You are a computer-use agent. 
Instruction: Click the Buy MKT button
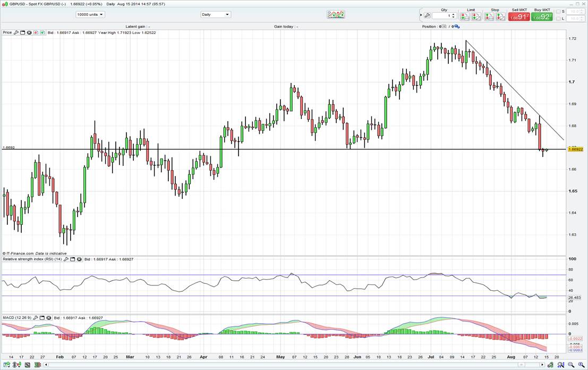(541, 16)
